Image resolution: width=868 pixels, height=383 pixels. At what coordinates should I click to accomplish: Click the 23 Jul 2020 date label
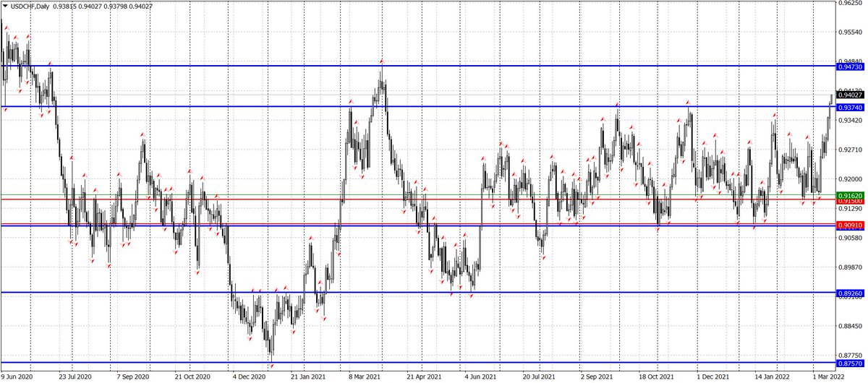click(76, 376)
